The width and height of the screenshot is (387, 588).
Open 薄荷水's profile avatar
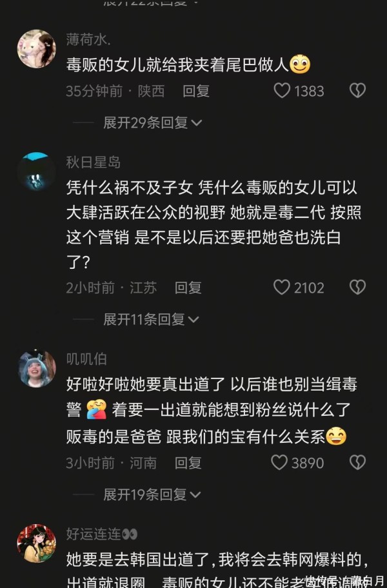(x=36, y=49)
